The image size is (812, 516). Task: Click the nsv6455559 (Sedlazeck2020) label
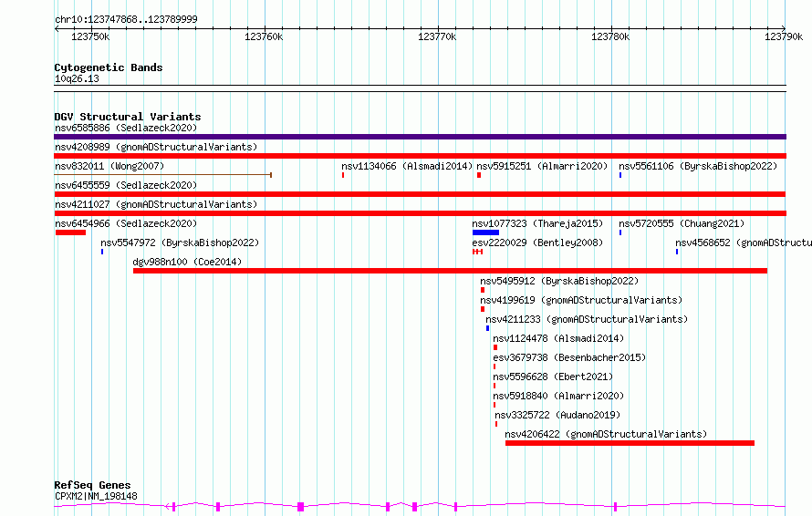point(126,185)
